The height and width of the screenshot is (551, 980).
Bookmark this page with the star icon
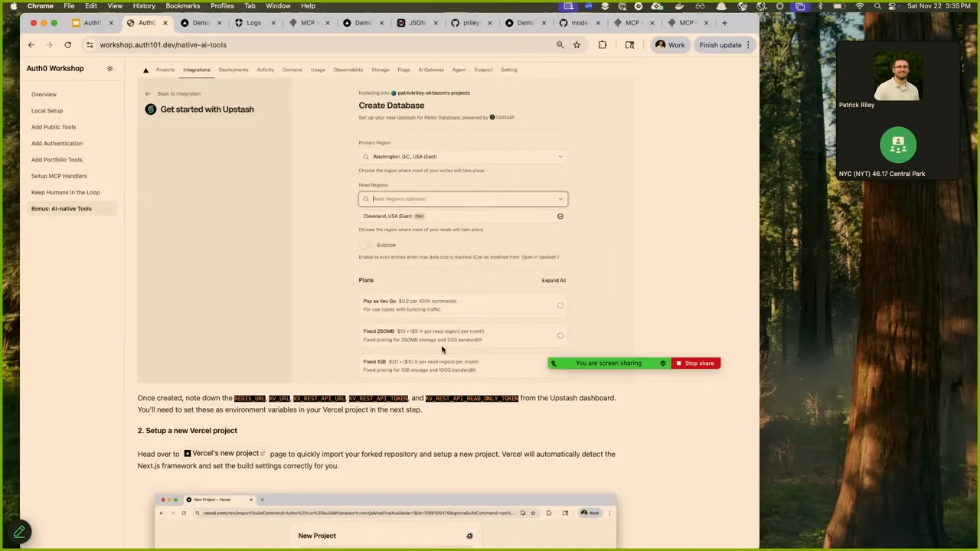pyautogui.click(x=577, y=45)
